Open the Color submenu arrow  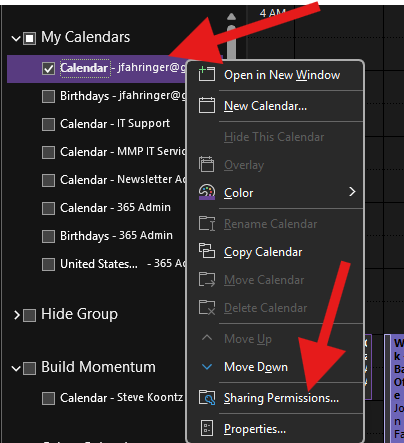pos(352,192)
